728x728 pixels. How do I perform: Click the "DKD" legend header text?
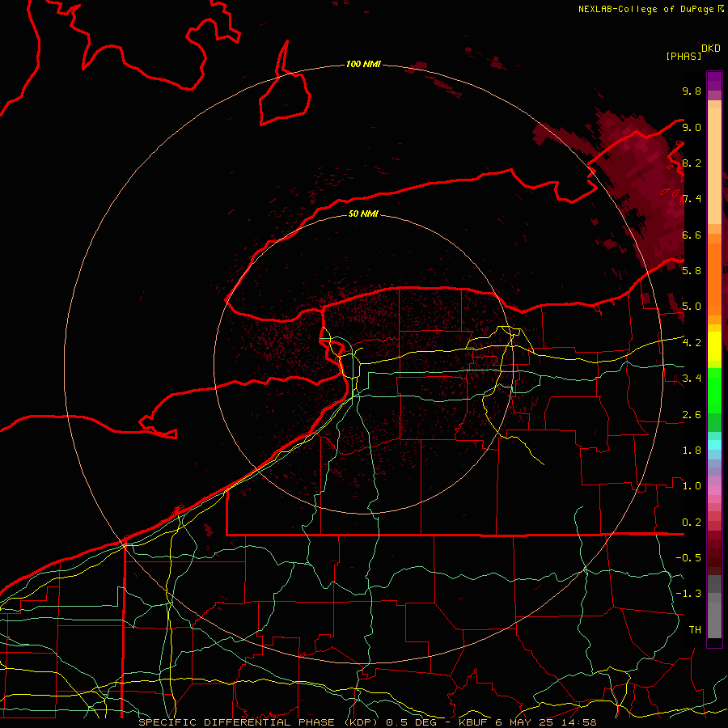click(711, 49)
